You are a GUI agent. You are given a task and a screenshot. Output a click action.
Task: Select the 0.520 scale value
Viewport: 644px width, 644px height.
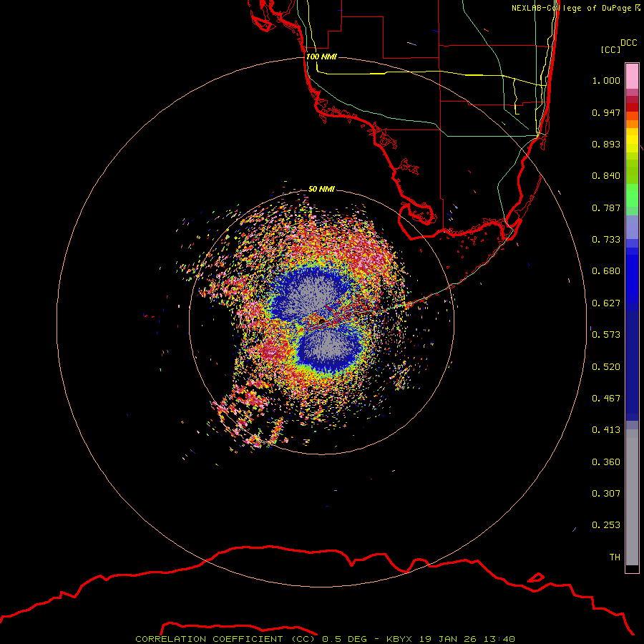[606, 367]
